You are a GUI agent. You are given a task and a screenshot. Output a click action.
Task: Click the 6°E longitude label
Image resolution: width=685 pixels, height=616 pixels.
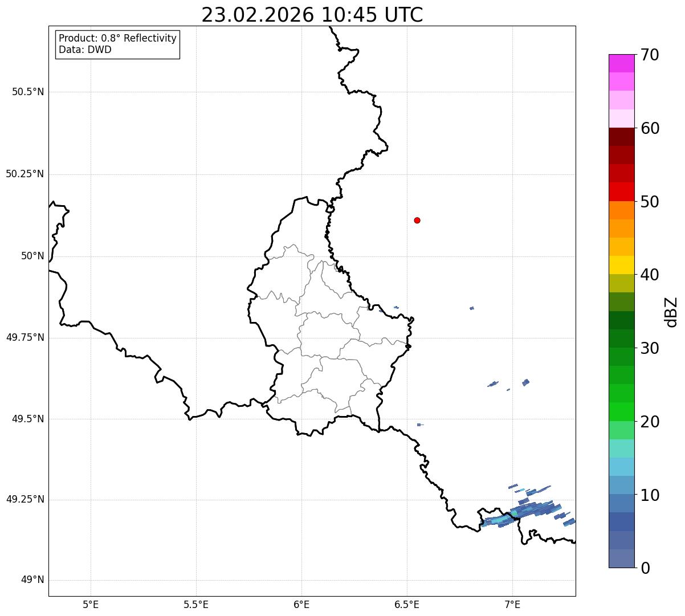(x=301, y=604)
